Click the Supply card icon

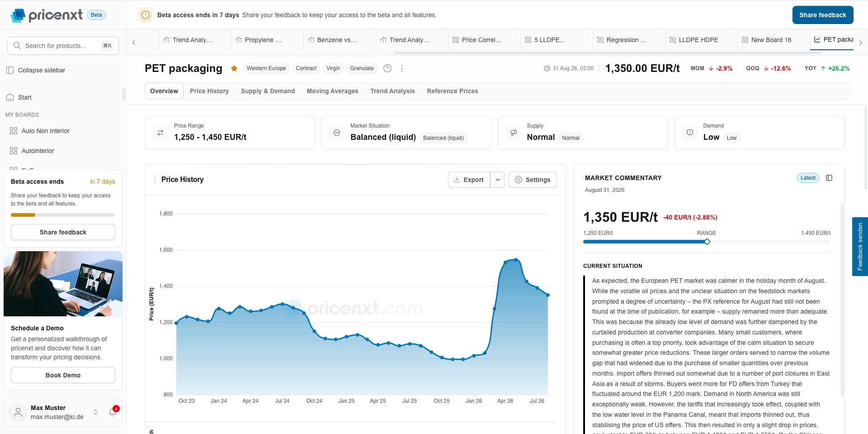pyautogui.click(x=514, y=133)
